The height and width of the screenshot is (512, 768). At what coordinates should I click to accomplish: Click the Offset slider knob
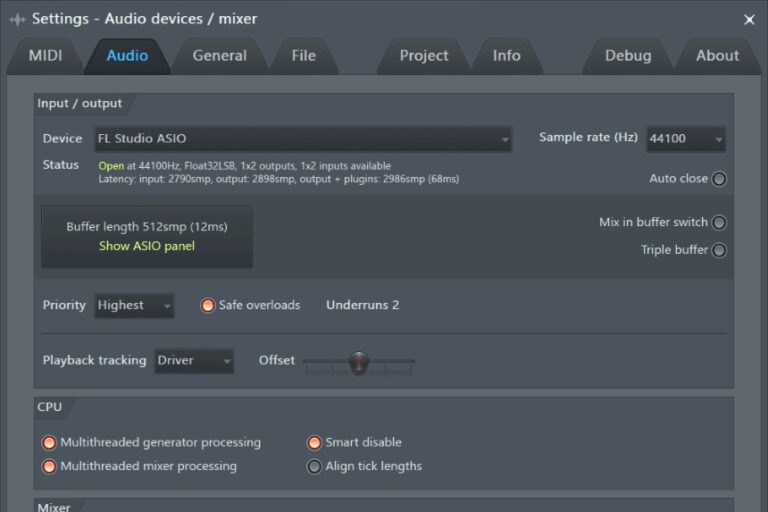(x=358, y=362)
